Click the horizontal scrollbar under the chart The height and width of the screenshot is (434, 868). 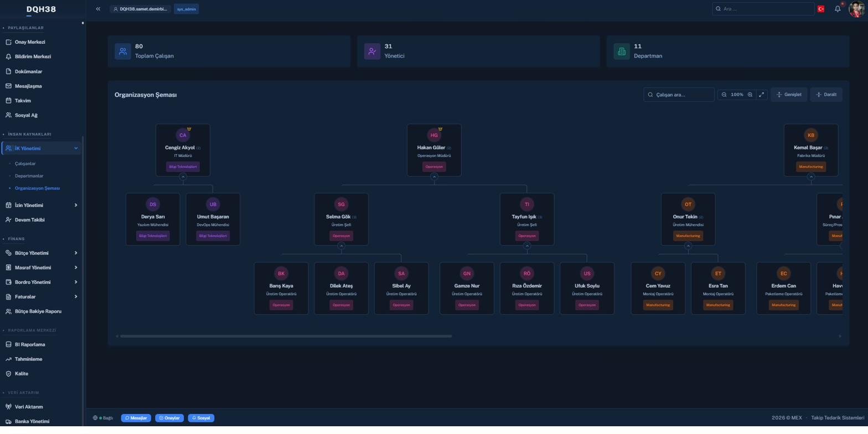(286, 336)
